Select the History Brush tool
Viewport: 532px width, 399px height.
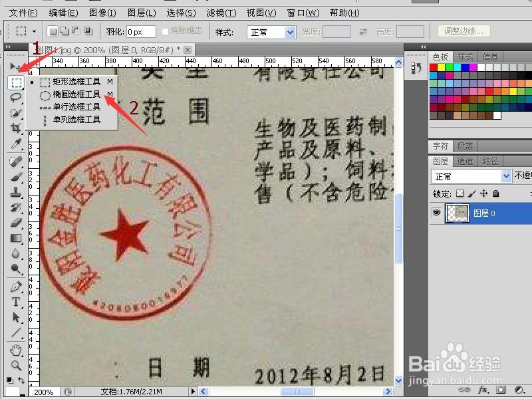[x=15, y=207]
